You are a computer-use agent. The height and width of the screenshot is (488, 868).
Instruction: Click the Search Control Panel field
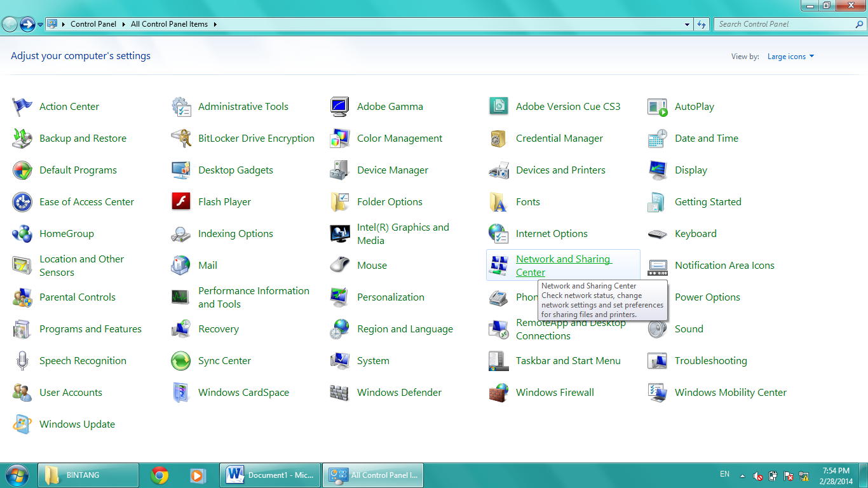click(790, 24)
